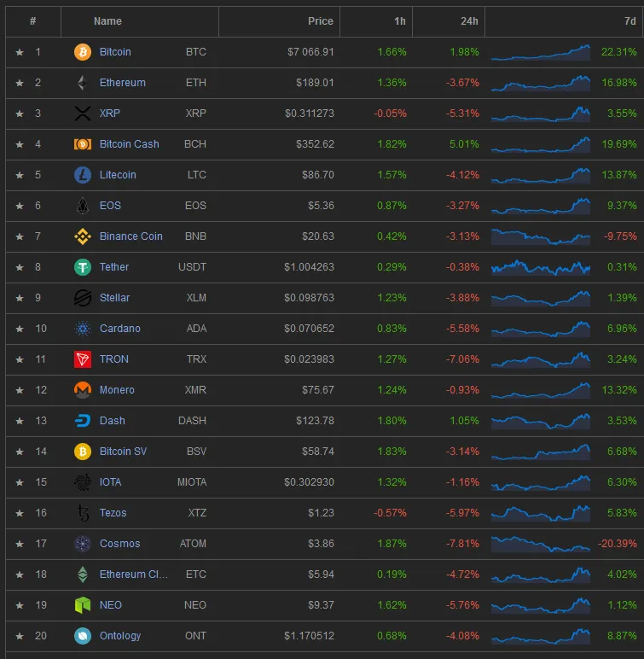Viewport: 644px width, 659px height.
Task: Click the Ontology price $1.170512
Action: point(309,636)
